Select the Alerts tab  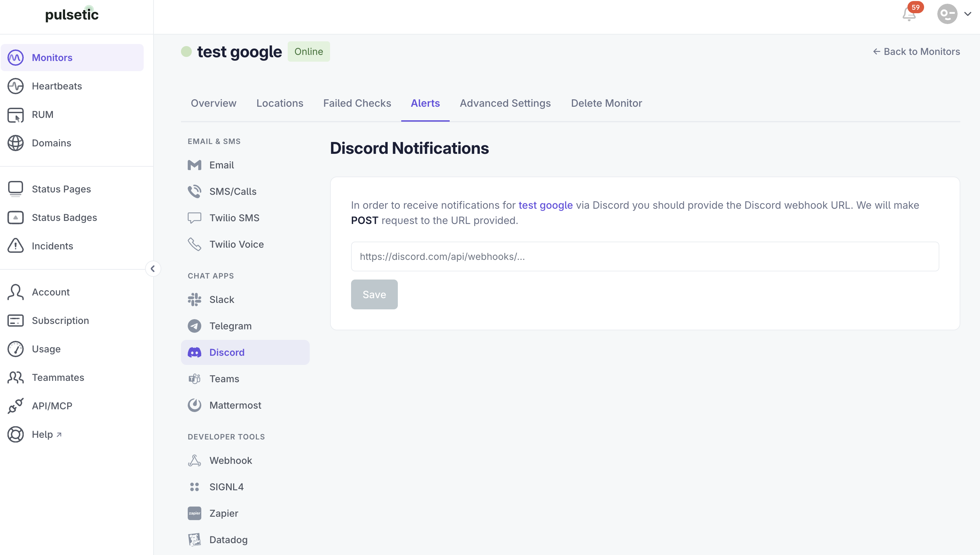click(x=425, y=103)
